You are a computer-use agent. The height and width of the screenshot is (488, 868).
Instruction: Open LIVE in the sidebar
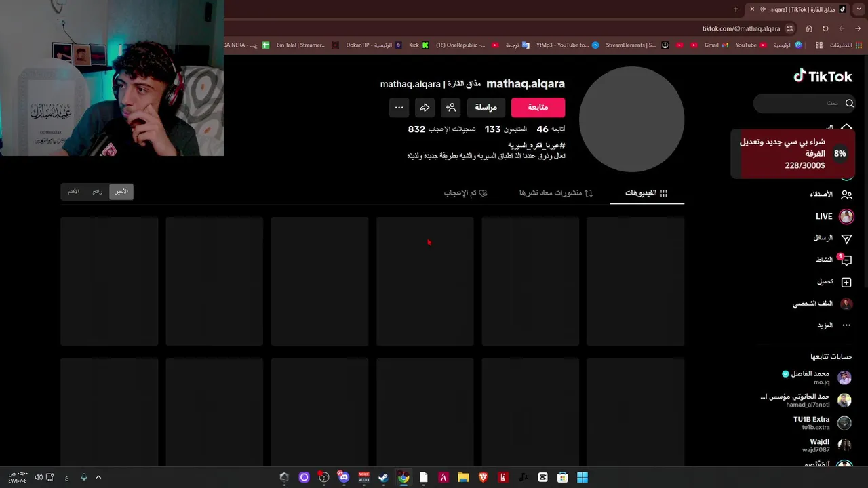click(834, 216)
